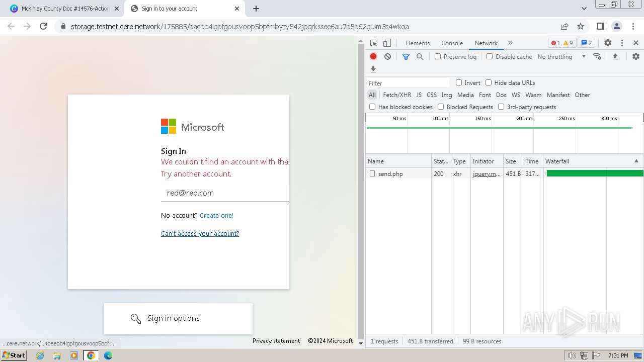Tick the send.php row checkbox
This screenshot has width=644, height=362.
(372, 173)
